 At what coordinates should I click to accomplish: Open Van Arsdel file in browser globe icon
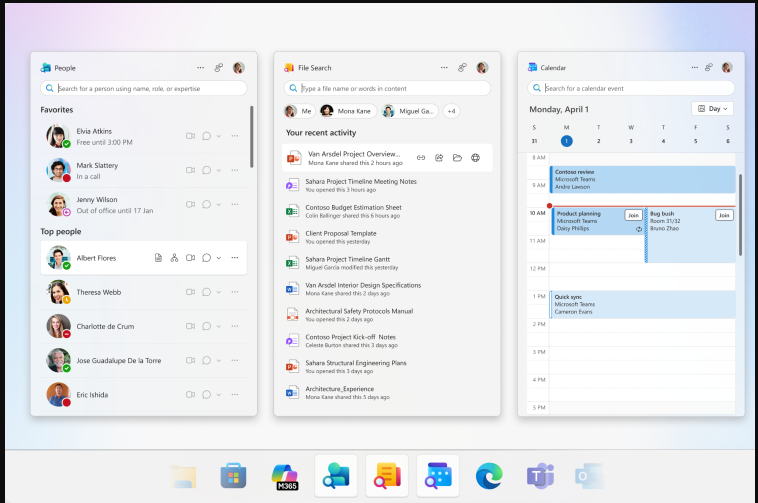[476, 158]
